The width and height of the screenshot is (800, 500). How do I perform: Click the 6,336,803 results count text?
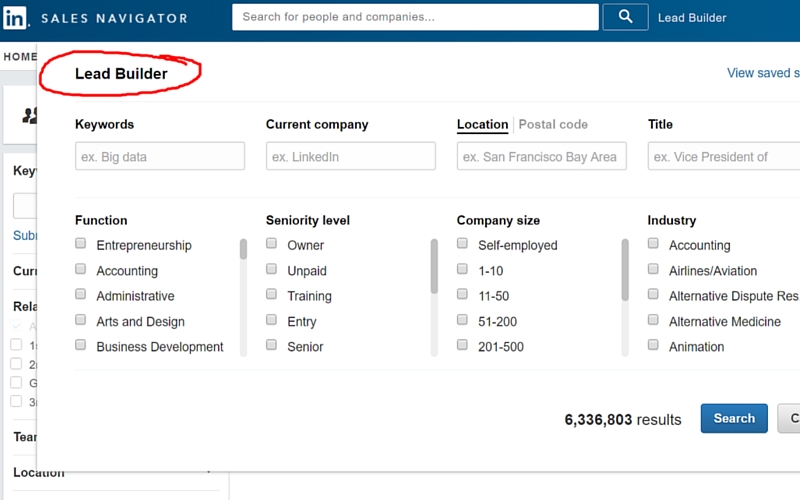click(622, 419)
